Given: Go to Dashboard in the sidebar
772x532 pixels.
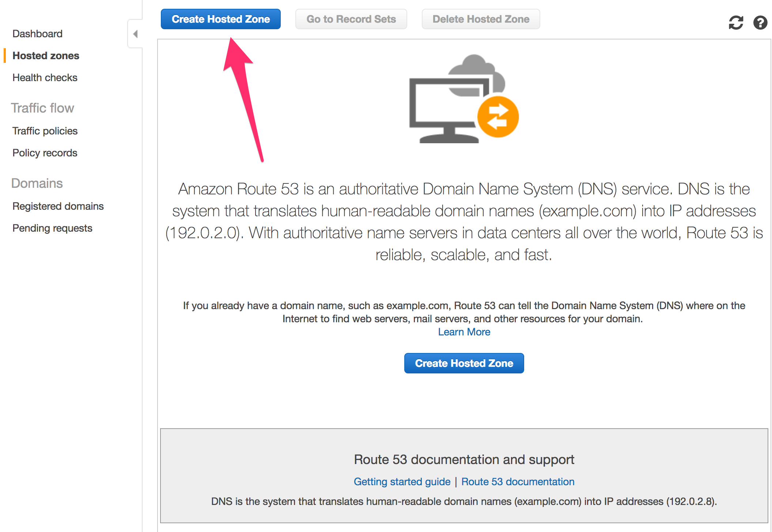Looking at the screenshot, I should pyautogui.click(x=37, y=34).
